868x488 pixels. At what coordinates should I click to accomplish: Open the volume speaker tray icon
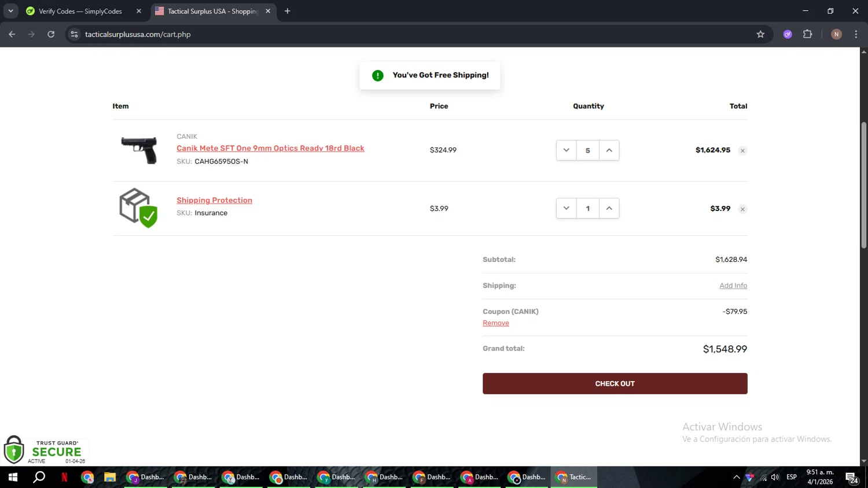775,477
